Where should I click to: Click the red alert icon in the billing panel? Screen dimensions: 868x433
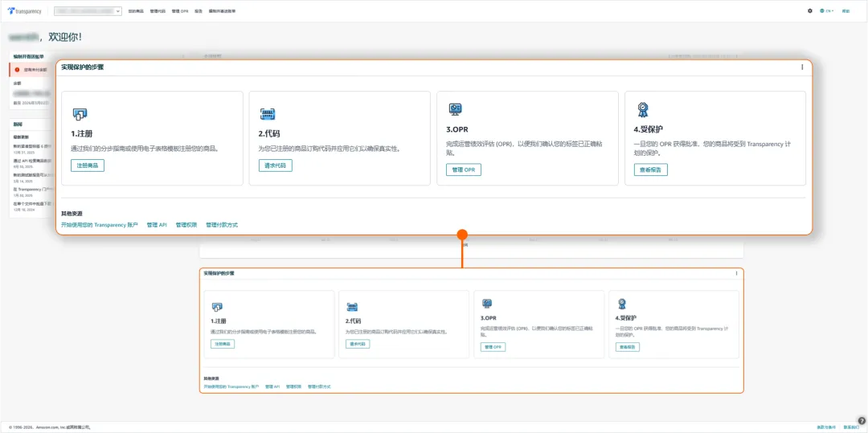(x=18, y=70)
